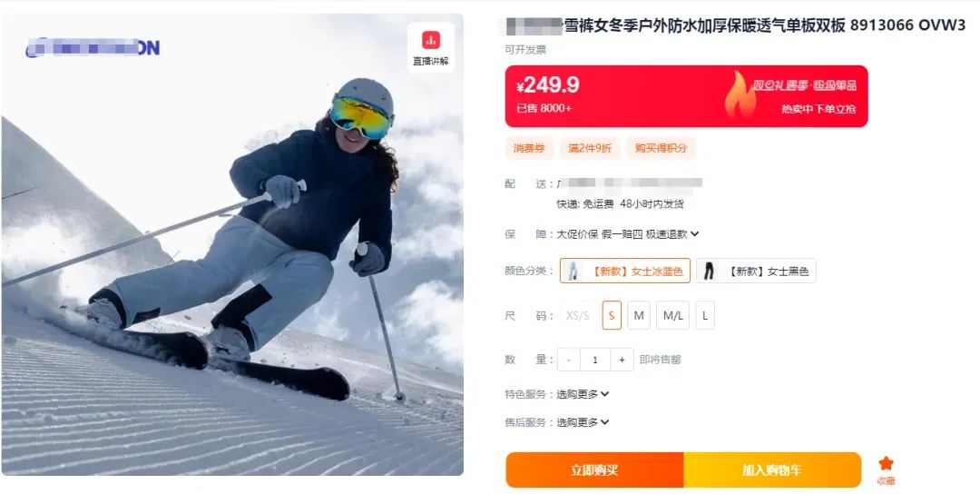
Task: Click the black pants thumbnail icon
Action: click(708, 271)
